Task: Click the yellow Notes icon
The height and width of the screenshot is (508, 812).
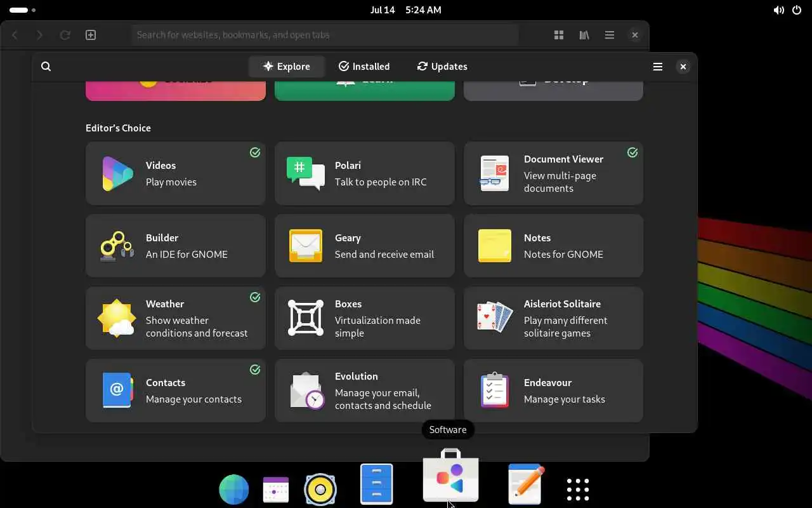Action: (x=495, y=246)
